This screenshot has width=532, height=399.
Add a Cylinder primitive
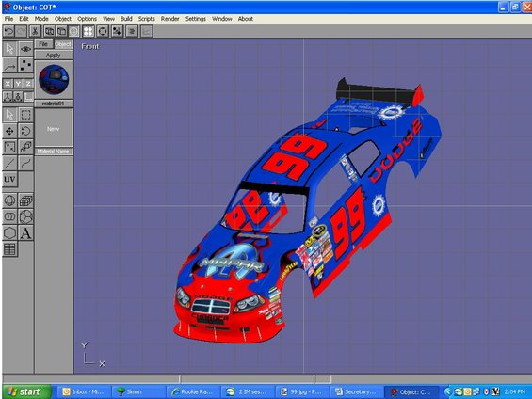[x=9, y=216]
